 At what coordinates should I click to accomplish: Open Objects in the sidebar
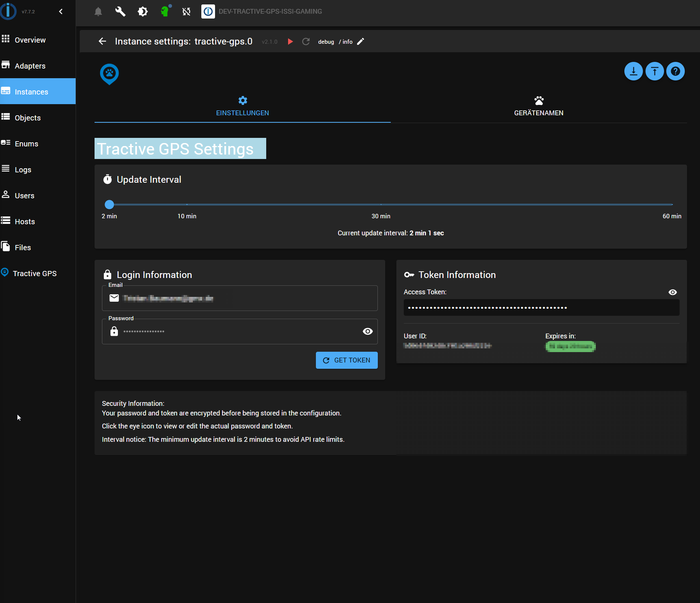click(x=38, y=117)
